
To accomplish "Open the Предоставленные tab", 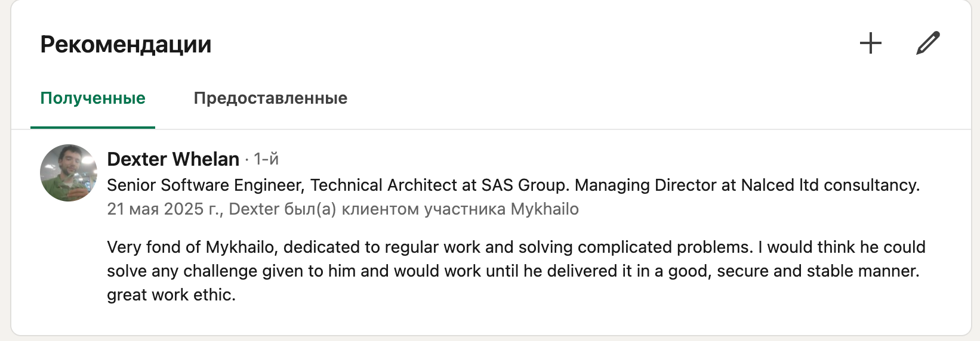I will (270, 98).
